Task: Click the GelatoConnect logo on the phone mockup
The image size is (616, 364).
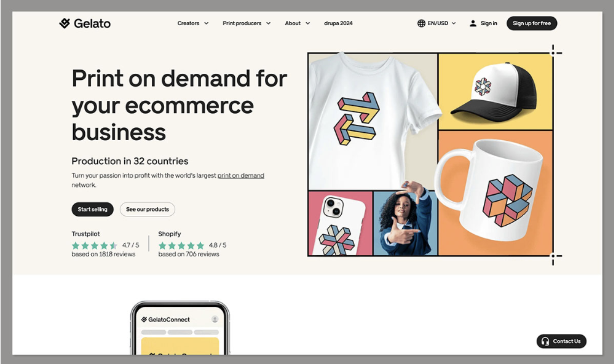Action: [x=165, y=320]
